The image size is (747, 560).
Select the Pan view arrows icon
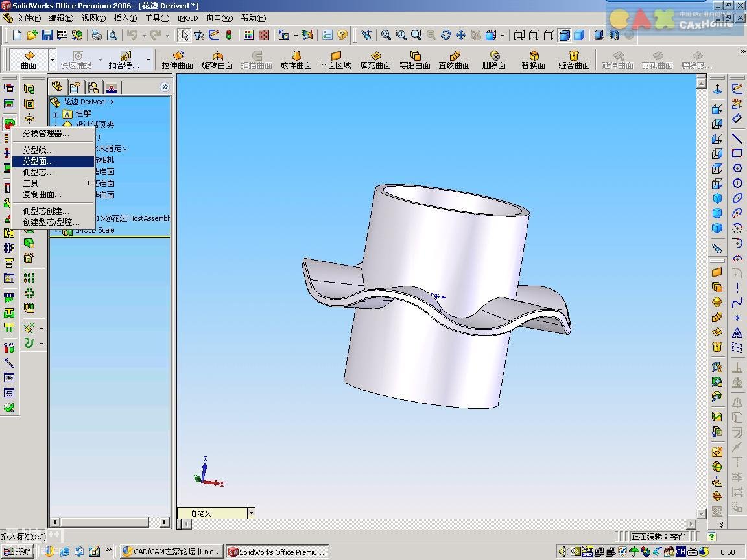coord(461,35)
